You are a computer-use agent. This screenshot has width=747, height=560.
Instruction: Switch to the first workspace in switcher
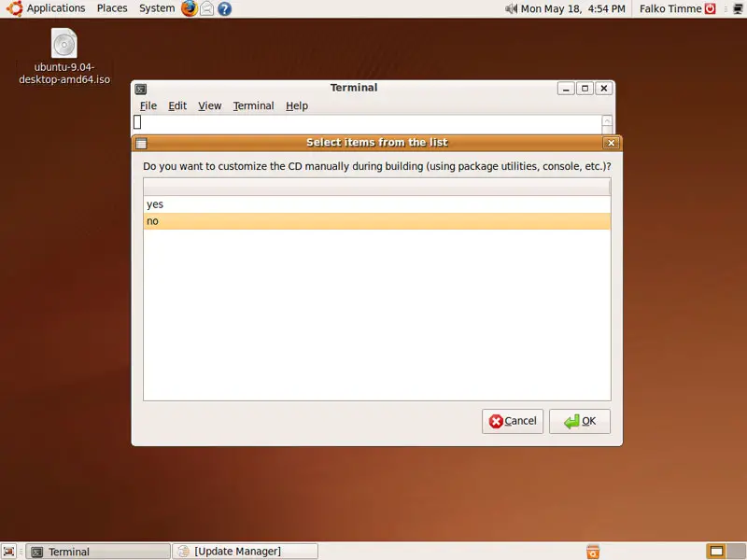[x=716, y=552]
